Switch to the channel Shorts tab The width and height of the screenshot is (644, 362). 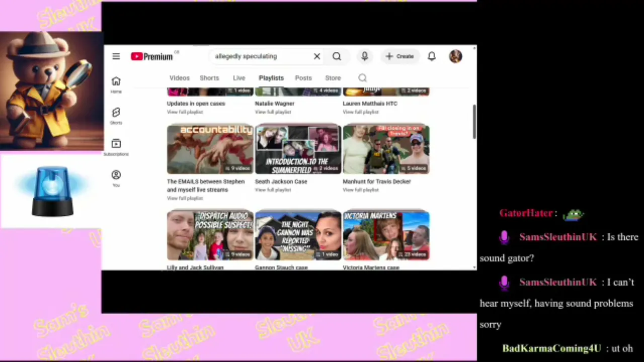click(x=209, y=78)
